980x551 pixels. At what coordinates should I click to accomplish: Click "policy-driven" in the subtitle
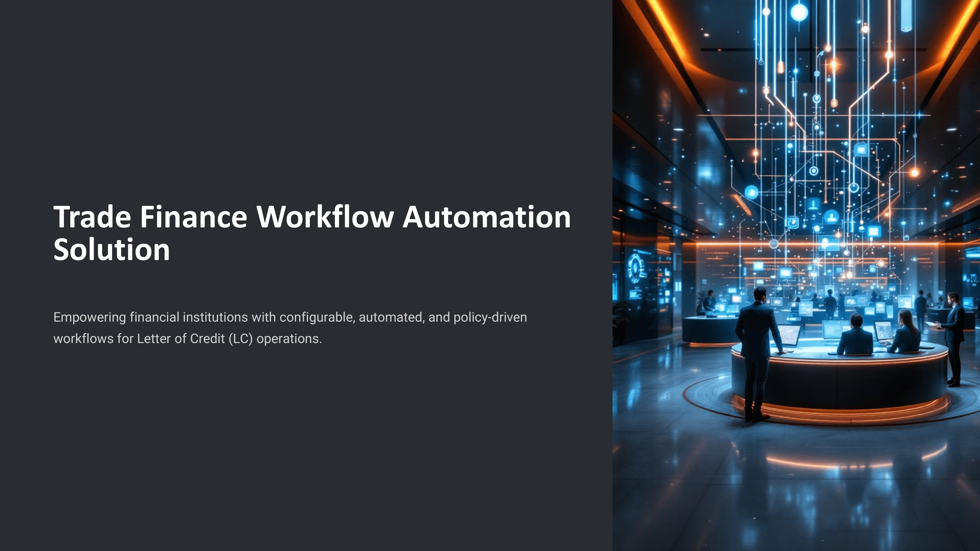coord(490,317)
